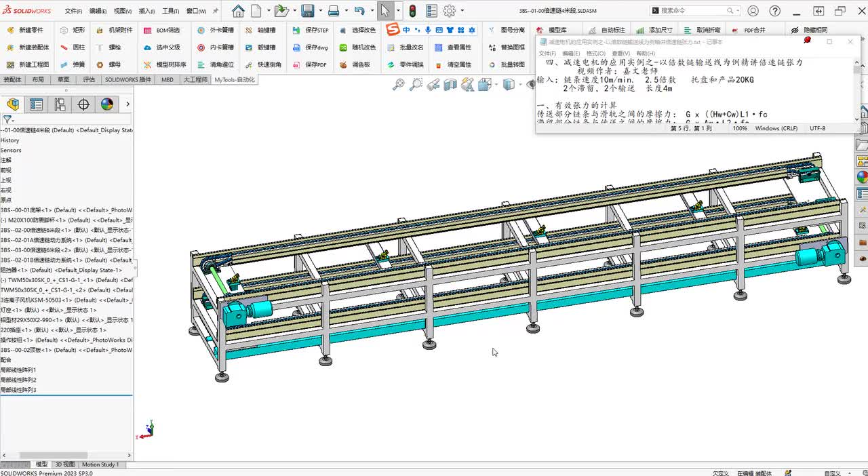Screen dimensions: 868x476
Task: Open Notepad's 格式(O) menu
Action: pyautogui.click(x=595, y=53)
